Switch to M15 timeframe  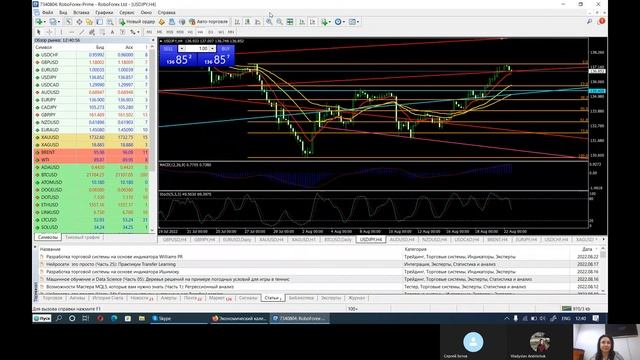point(170,32)
